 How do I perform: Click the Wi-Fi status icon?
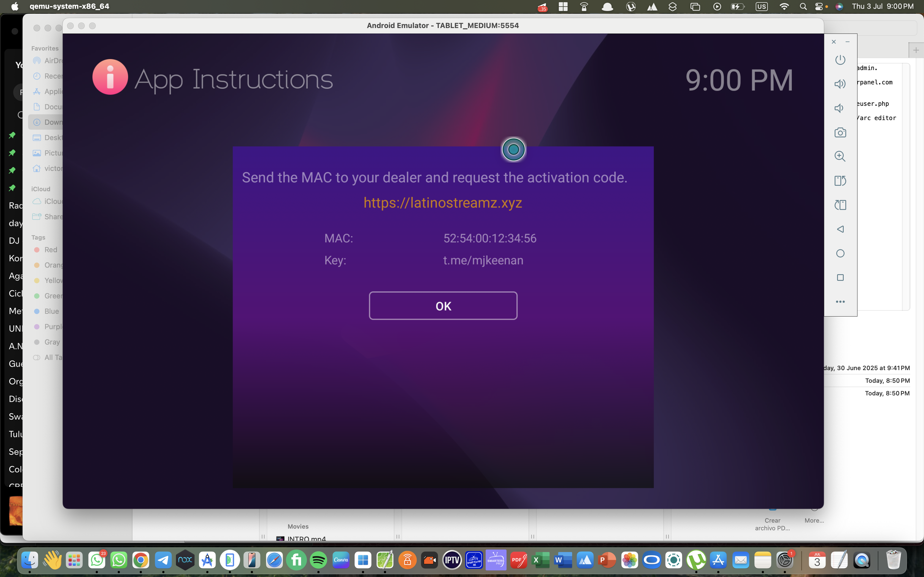pos(784,7)
